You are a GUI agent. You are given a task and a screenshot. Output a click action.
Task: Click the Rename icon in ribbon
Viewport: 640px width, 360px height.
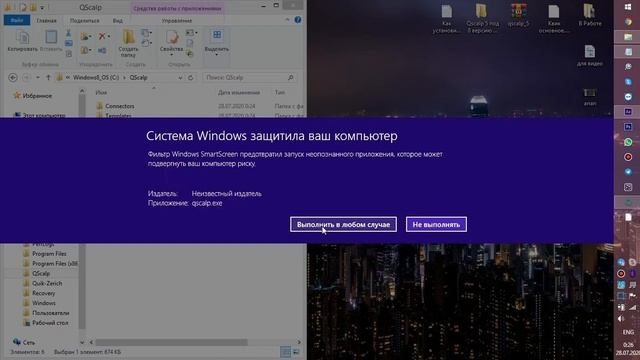tap(102, 50)
